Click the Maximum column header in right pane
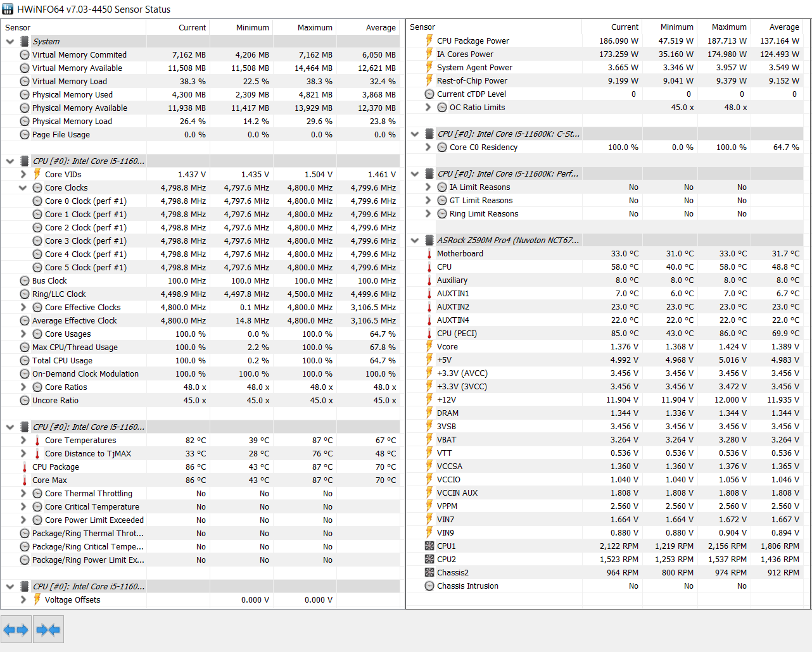The image size is (812, 652). click(725, 27)
